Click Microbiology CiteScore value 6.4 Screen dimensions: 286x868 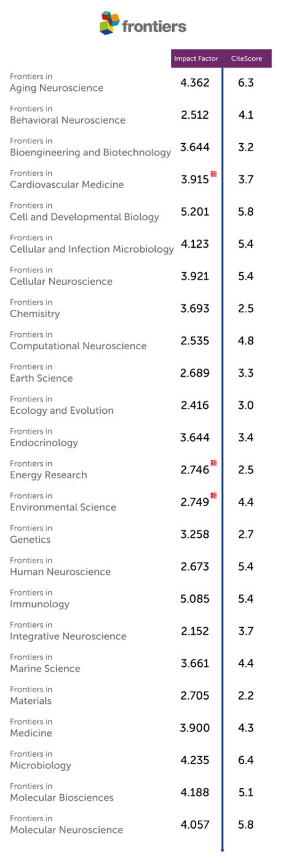click(x=246, y=760)
